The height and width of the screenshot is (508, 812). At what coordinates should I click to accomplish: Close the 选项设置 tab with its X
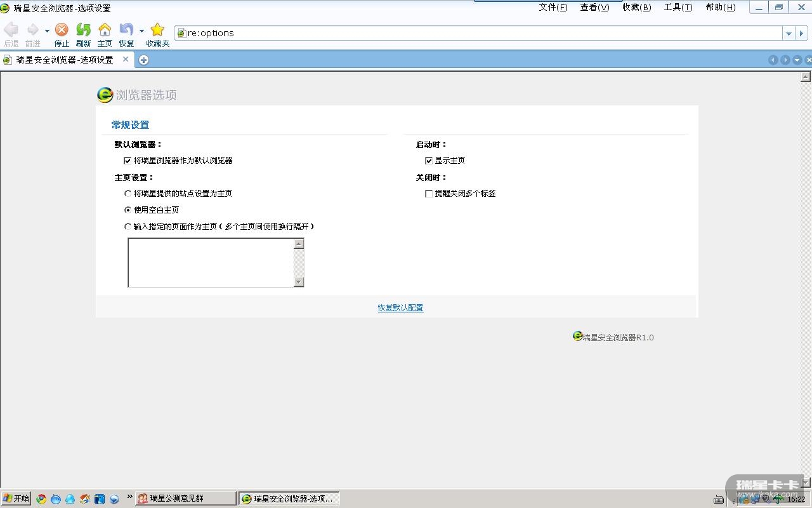click(x=126, y=59)
